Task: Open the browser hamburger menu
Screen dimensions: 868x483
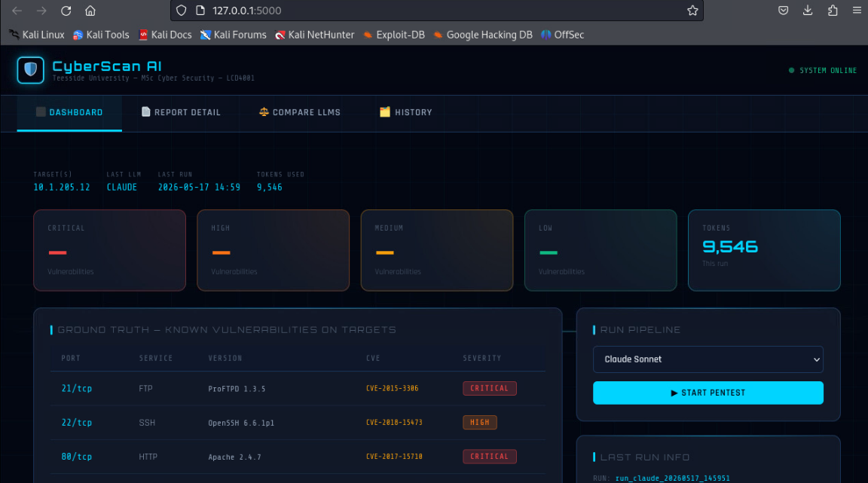Action: pyautogui.click(x=857, y=11)
